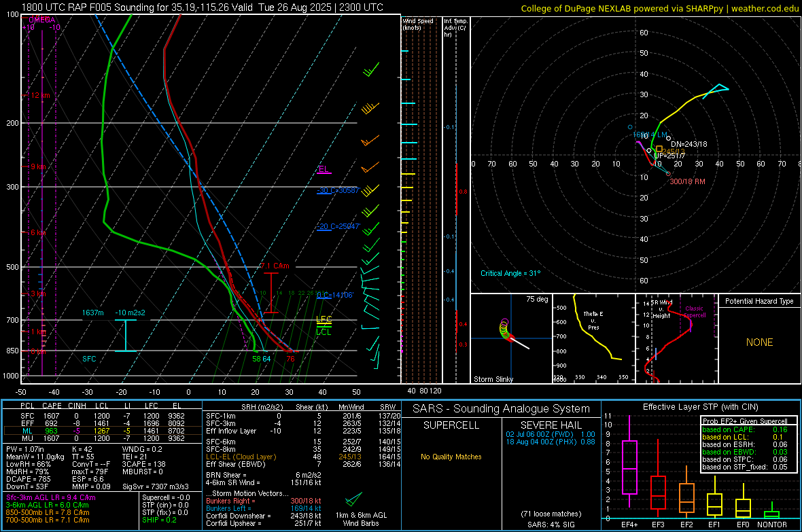
Task: Click the 1637m inflow layer label
Action: [x=92, y=313]
